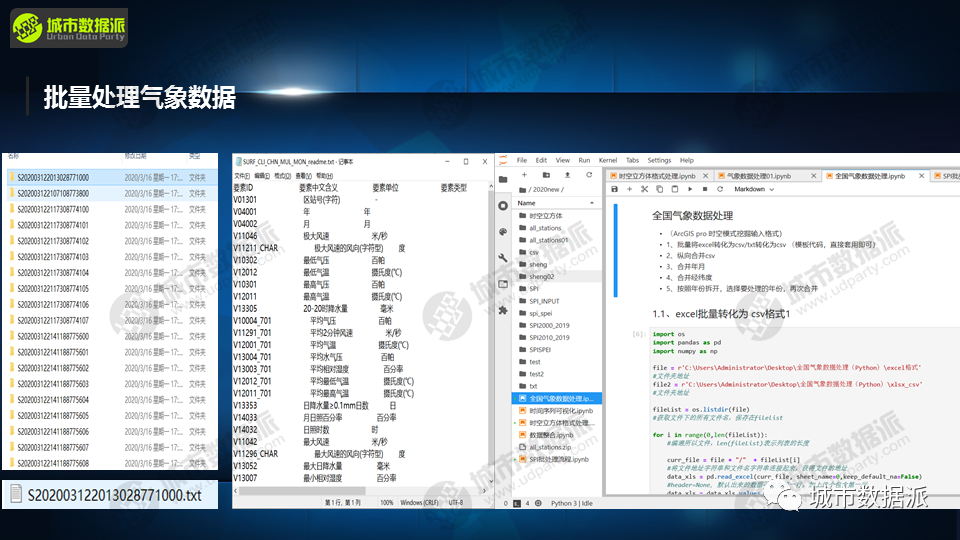
Task: Open the View menu in JupyterLab
Action: coord(563,160)
